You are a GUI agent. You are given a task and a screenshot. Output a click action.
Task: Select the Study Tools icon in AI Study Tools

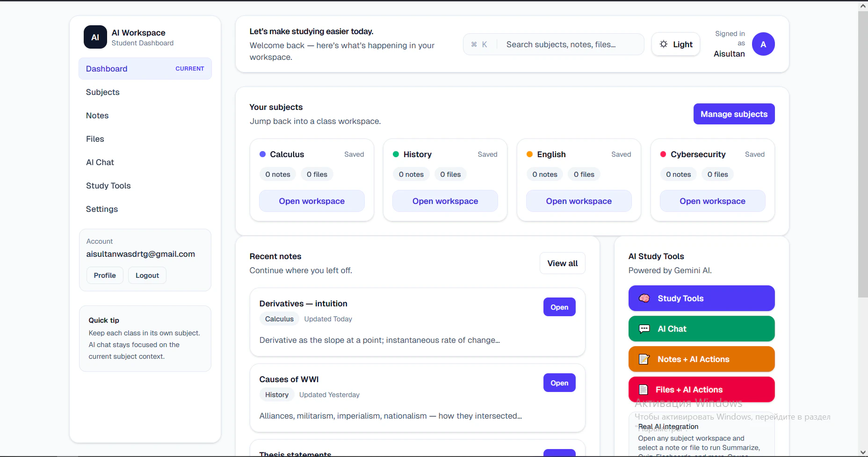point(645,298)
